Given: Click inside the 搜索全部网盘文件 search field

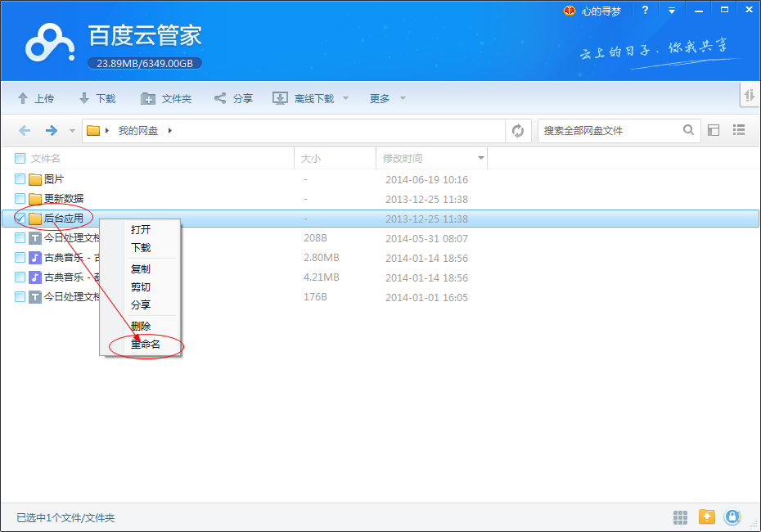Looking at the screenshot, I should [x=614, y=129].
